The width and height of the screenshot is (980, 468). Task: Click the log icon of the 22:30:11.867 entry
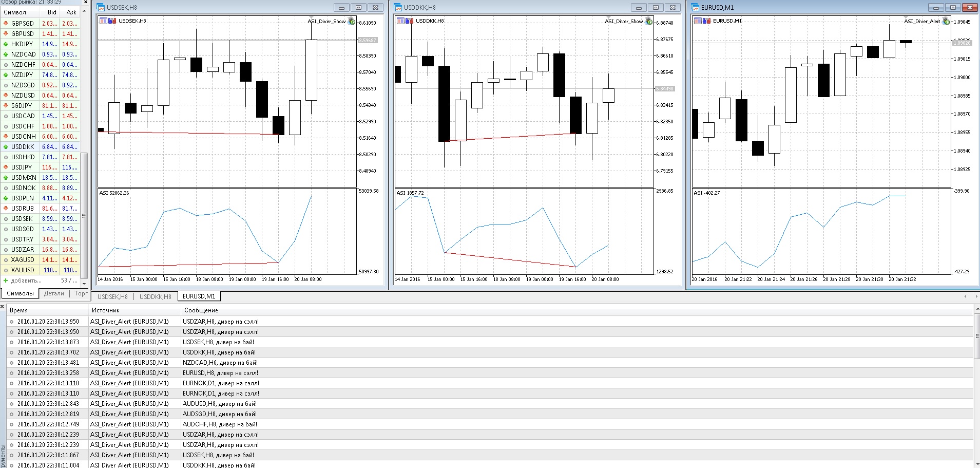[x=11, y=455]
